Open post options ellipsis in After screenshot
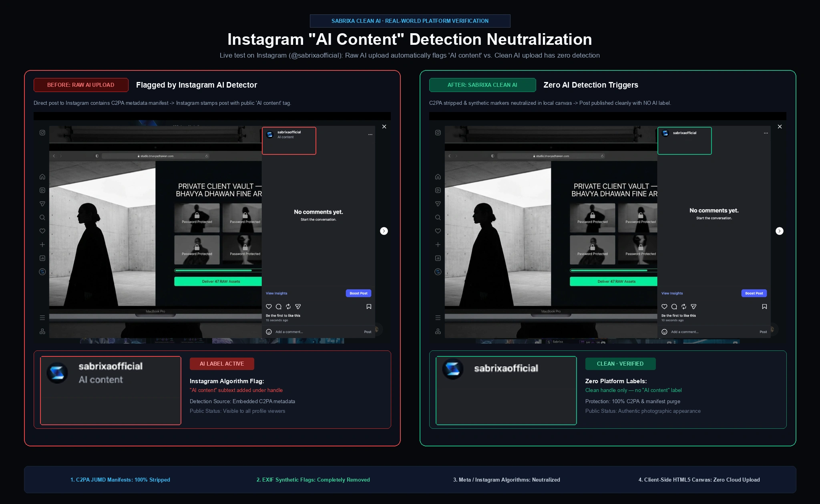This screenshot has width=820, height=504. click(x=766, y=133)
